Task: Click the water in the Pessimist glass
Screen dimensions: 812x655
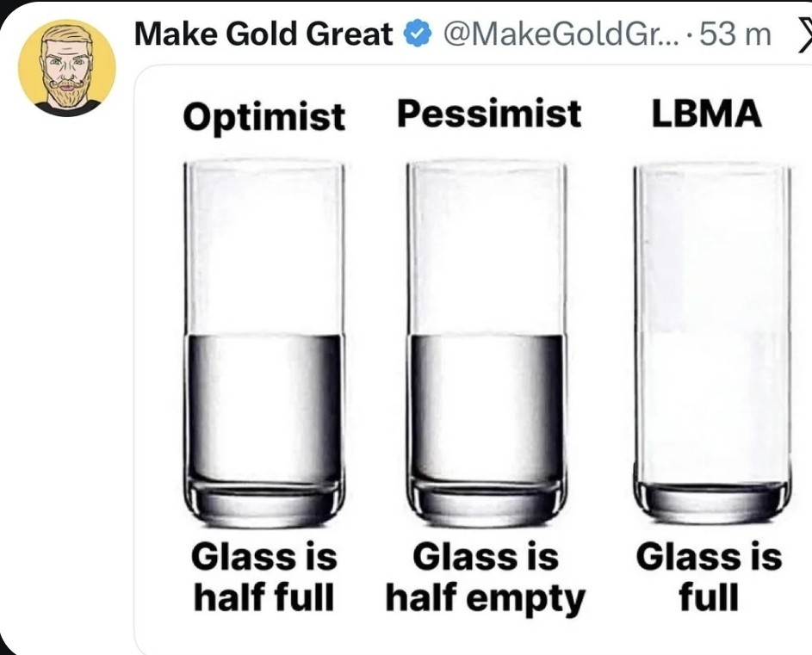Action: [487, 405]
